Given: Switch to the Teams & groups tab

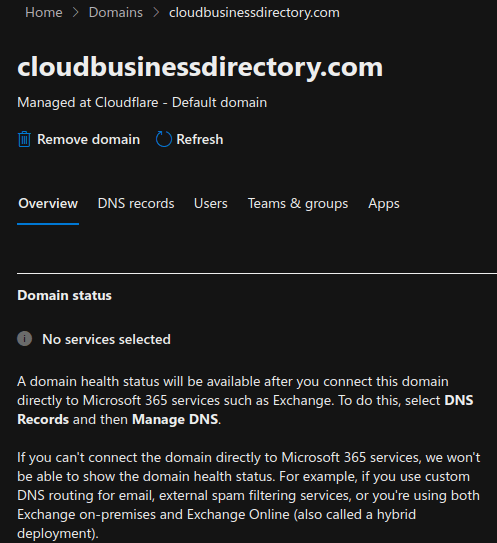Looking at the screenshot, I should [298, 204].
